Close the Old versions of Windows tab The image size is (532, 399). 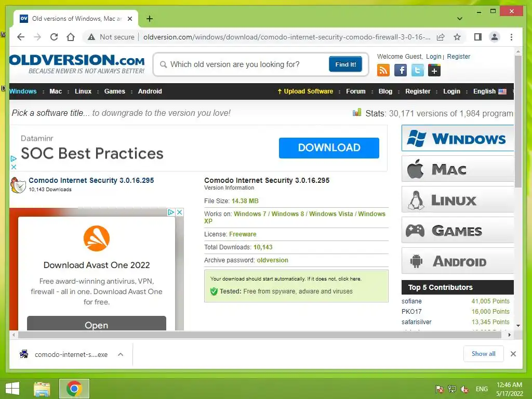pos(129,19)
